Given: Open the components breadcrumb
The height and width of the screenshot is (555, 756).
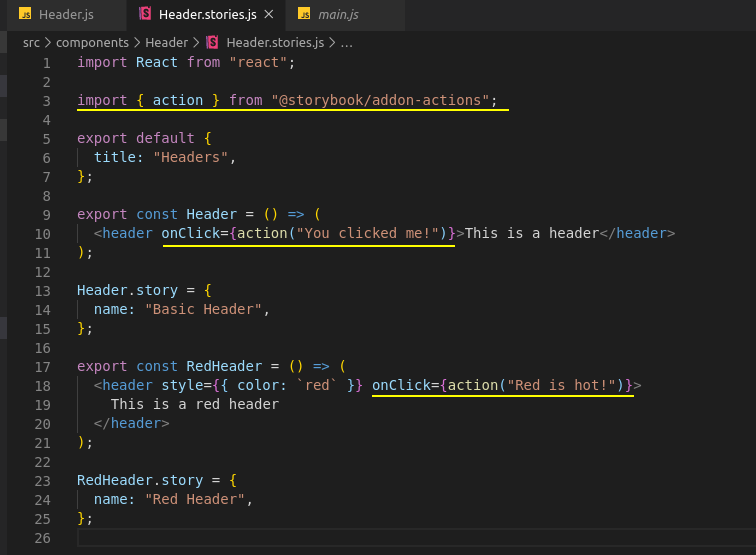Looking at the screenshot, I should point(92,43).
